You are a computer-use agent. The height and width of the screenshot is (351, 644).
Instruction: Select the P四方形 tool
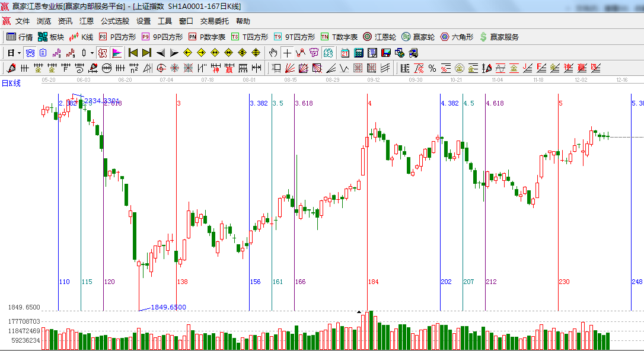tap(117, 37)
